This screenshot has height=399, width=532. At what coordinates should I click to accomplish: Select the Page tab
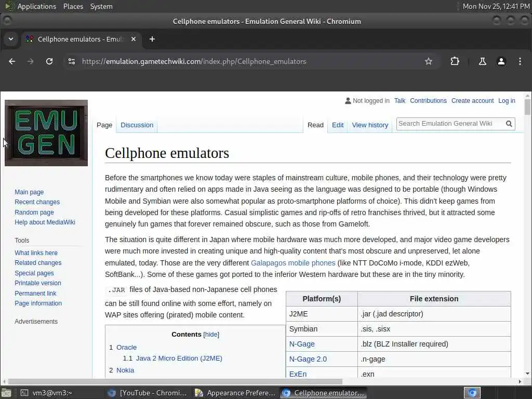[x=104, y=125]
